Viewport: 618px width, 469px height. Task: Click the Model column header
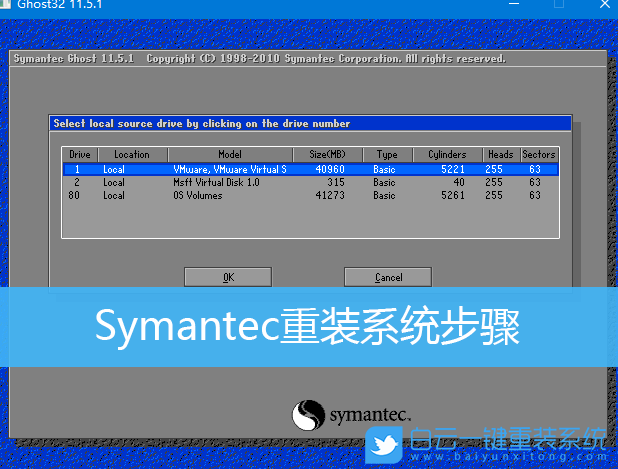pyautogui.click(x=230, y=154)
